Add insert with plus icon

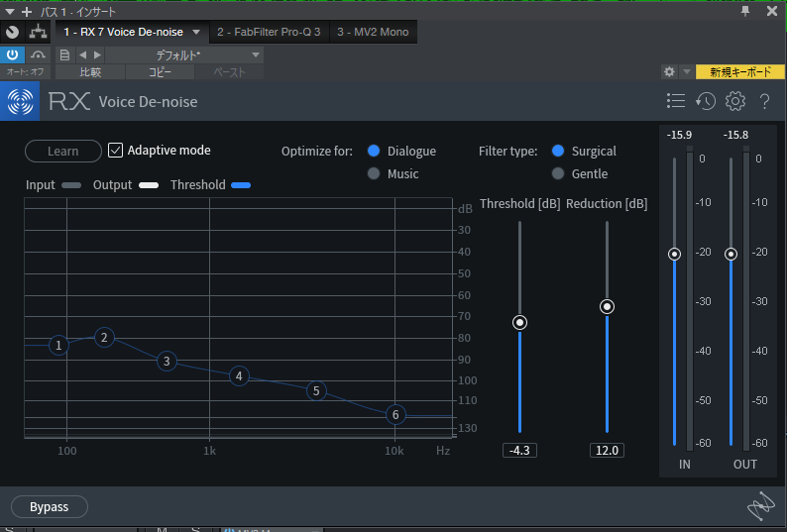click(x=27, y=12)
